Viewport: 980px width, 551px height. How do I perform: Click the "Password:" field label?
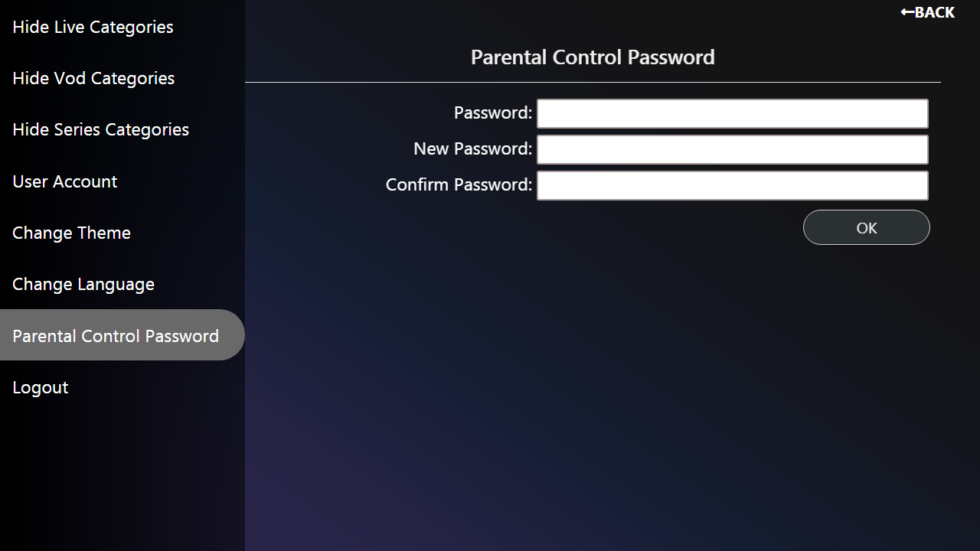click(492, 112)
